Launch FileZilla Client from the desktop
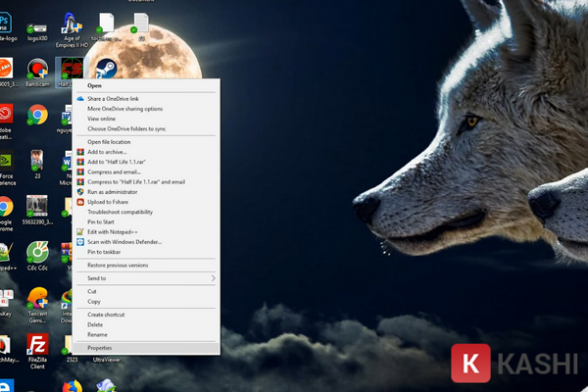The image size is (588, 392). [37, 344]
